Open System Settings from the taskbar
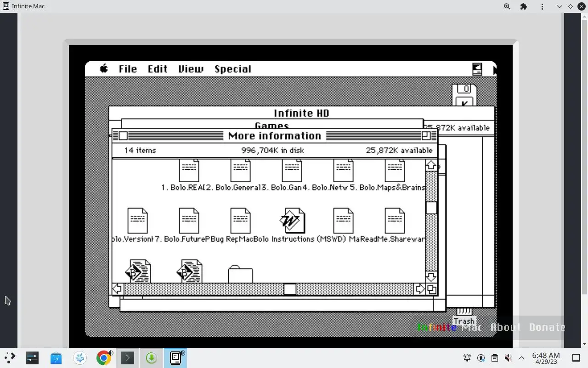Viewport: 588px width, 368px height. (x=32, y=357)
